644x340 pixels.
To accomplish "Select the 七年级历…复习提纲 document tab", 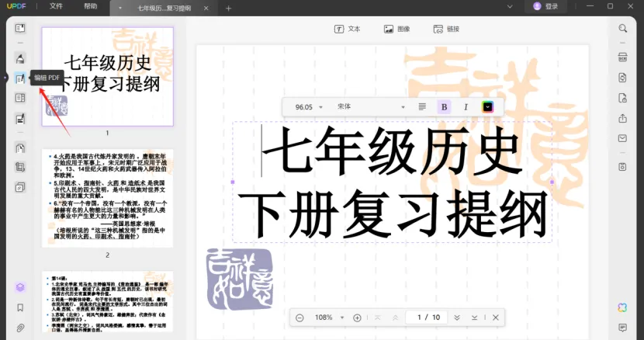I will tap(164, 9).
